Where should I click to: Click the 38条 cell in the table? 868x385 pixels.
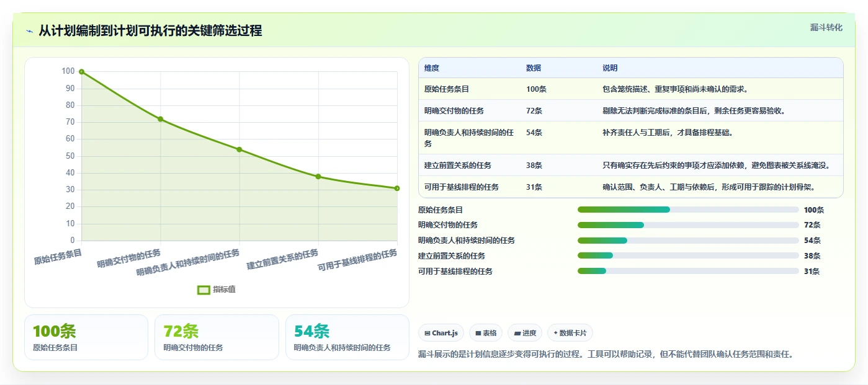[x=534, y=166]
